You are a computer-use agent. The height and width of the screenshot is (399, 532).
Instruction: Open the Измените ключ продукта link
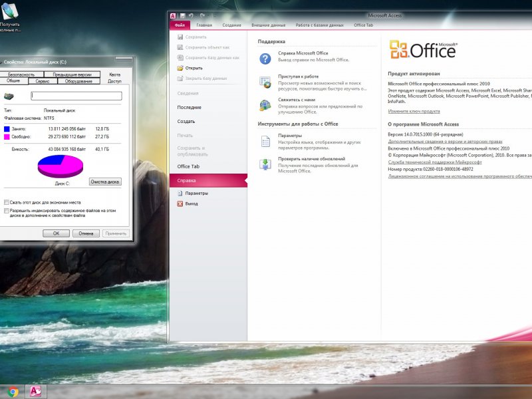click(x=414, y=111)
